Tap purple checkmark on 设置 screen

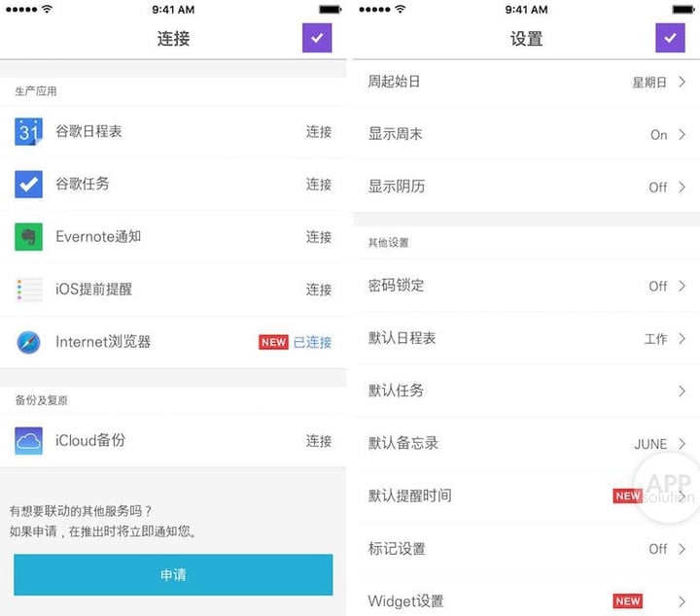coord(670,38)
